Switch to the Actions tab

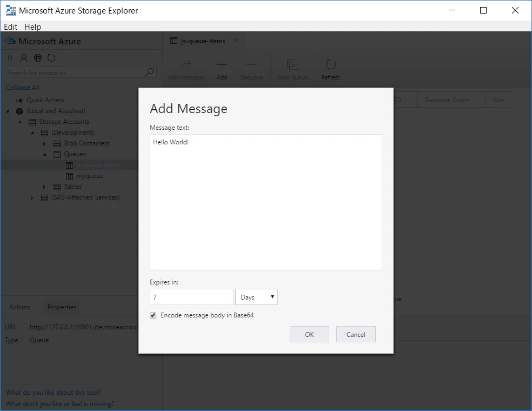pyautogui.click(x=19, y=307)
